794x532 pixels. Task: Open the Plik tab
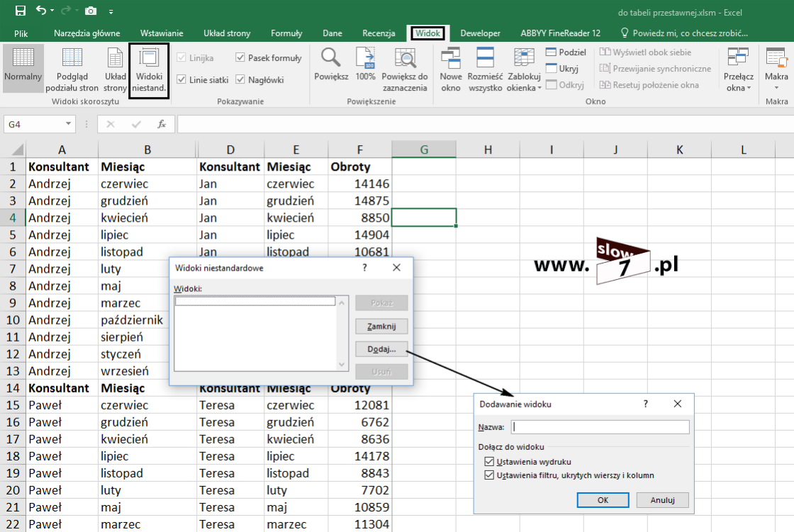click(x=21, y=33)
